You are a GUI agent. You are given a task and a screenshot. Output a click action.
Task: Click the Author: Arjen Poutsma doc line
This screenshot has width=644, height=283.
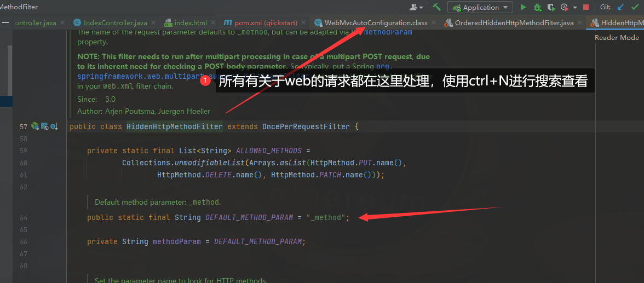143,111
